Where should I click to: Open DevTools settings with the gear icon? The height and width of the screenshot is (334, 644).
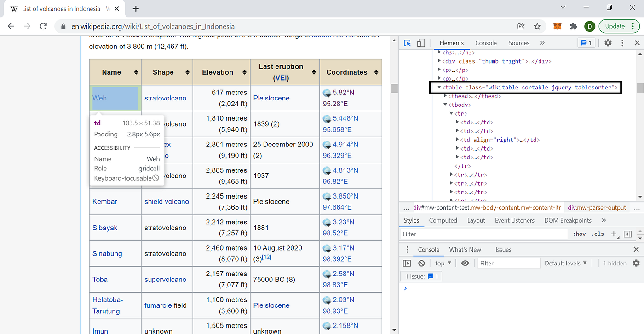[x=608, y=42]
